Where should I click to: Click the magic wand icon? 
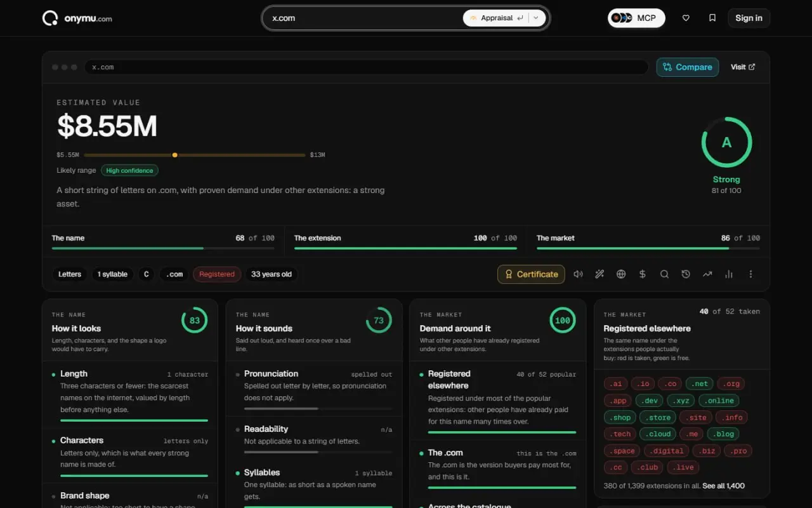pos(599,274)
